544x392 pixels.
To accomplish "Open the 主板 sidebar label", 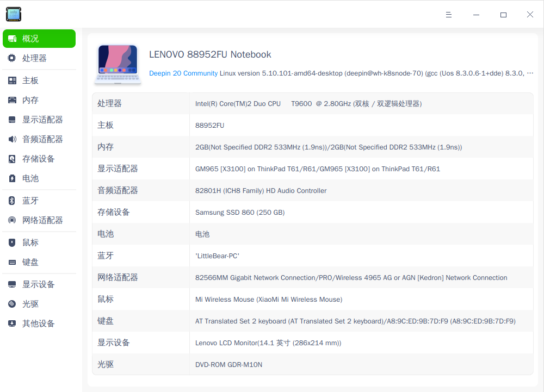I will pyautogui.click(x=30, y=80).
